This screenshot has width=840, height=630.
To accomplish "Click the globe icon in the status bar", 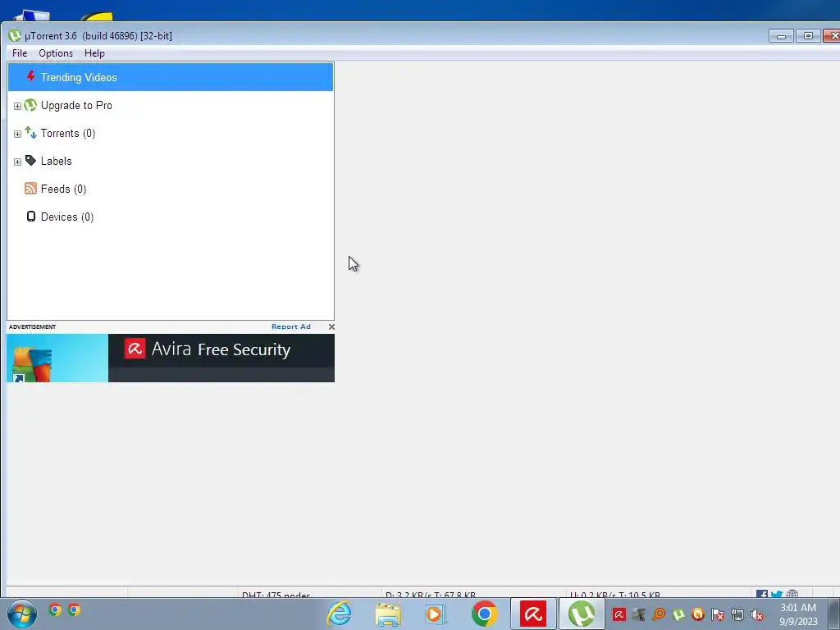I will 792,594.
